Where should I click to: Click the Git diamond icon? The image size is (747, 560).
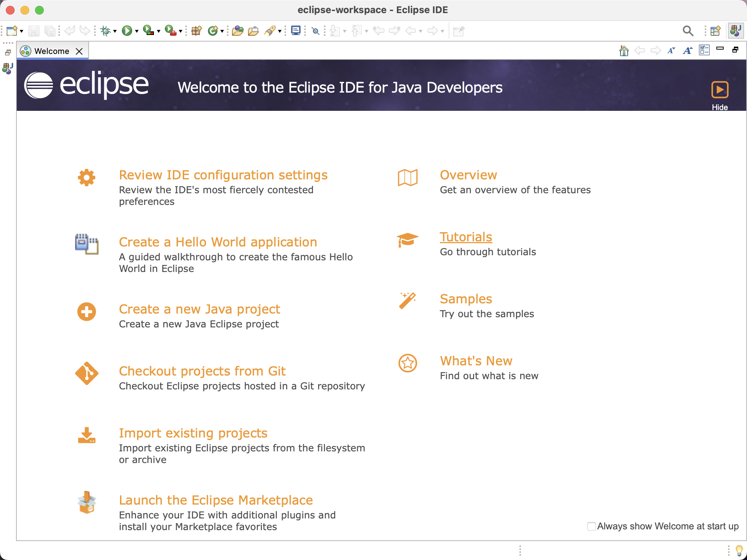[x=86, y=373]
